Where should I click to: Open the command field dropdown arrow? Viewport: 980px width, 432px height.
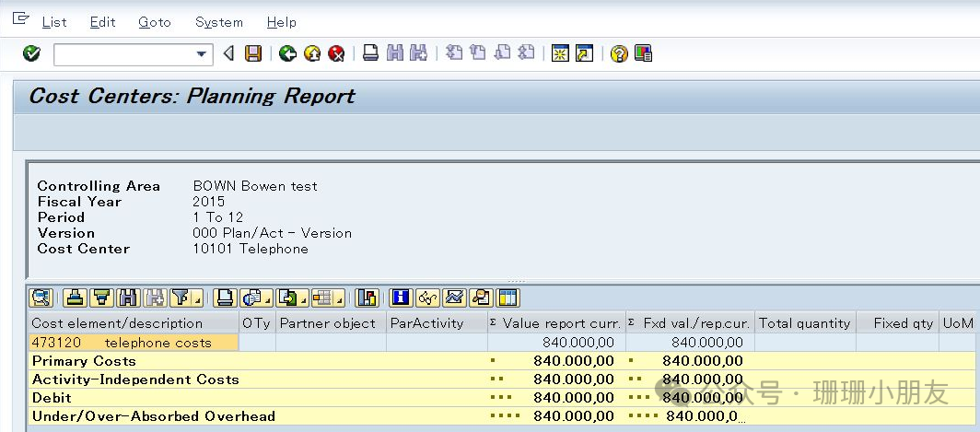(202, 54)
